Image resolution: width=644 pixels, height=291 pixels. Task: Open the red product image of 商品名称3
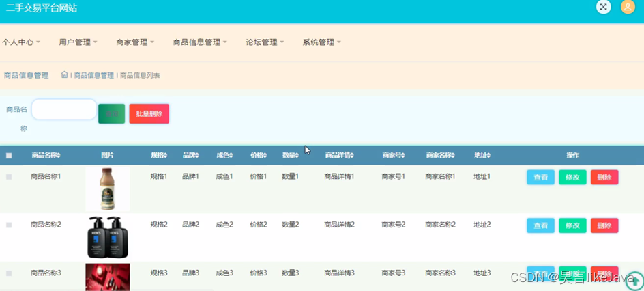(x=108, y=277)
